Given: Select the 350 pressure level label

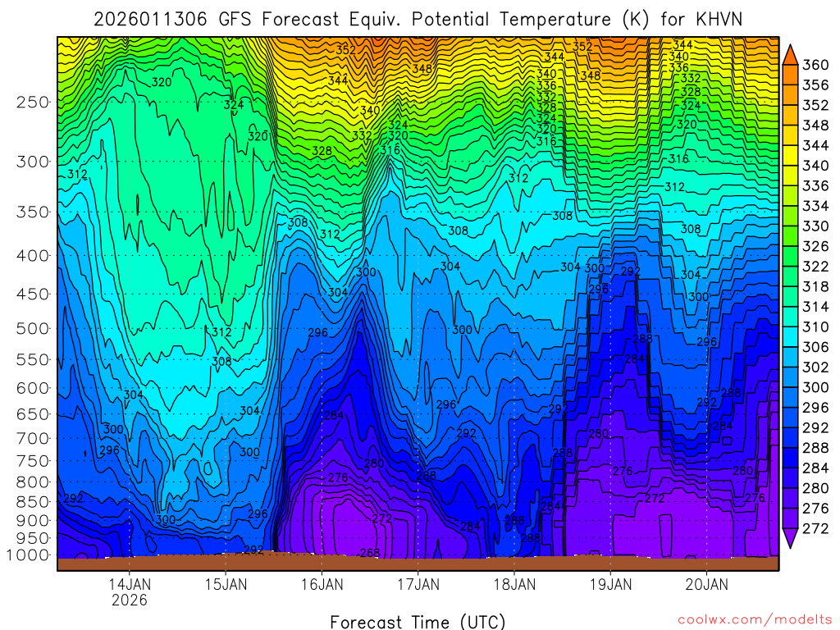Looking at the screenshot, I should pyautogui.click(x=32, y=212).
